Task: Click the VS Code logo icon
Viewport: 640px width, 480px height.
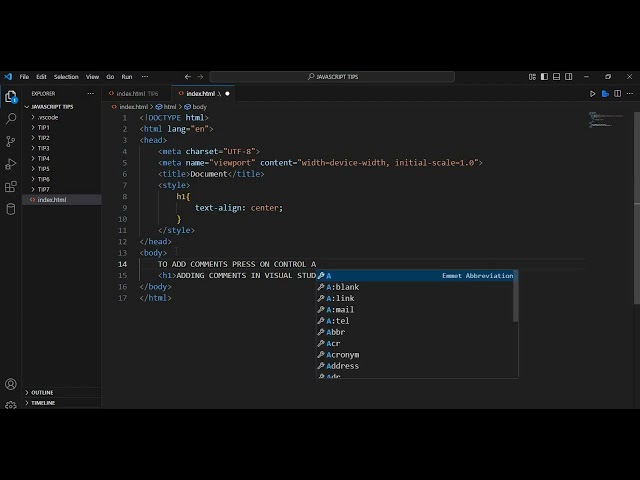Action: click(8, 77)
